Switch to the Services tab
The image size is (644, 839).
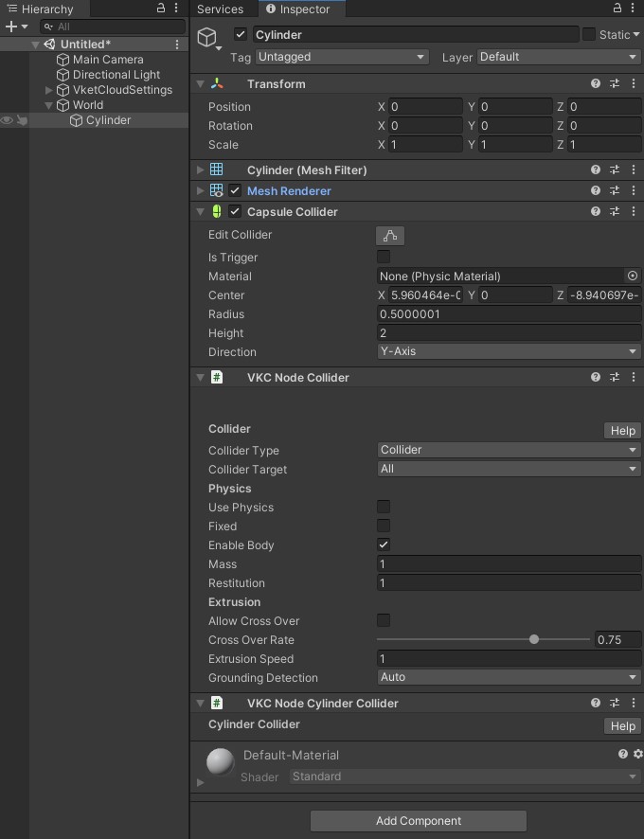220,9
